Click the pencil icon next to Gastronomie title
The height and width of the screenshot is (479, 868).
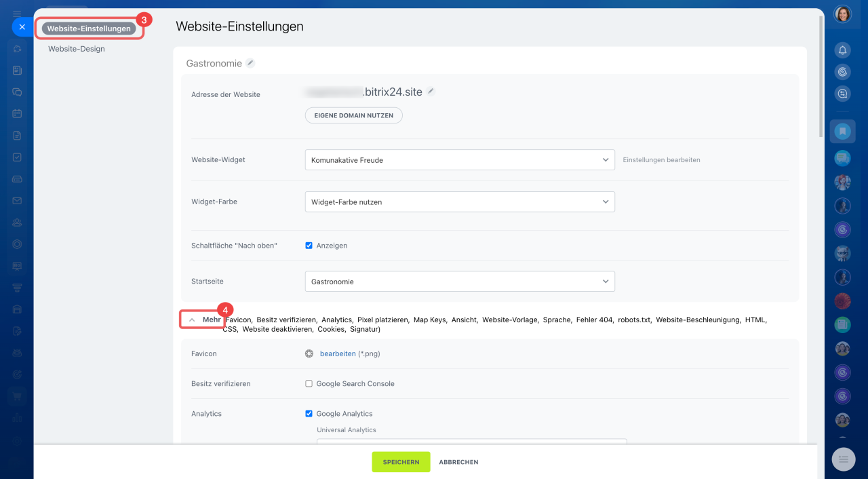[x=250, y=63]
